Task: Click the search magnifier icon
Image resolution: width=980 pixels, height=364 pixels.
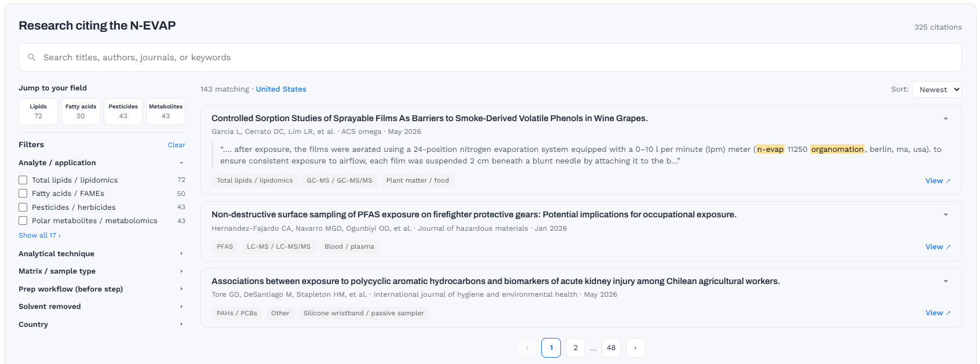Action: [32, 57]
